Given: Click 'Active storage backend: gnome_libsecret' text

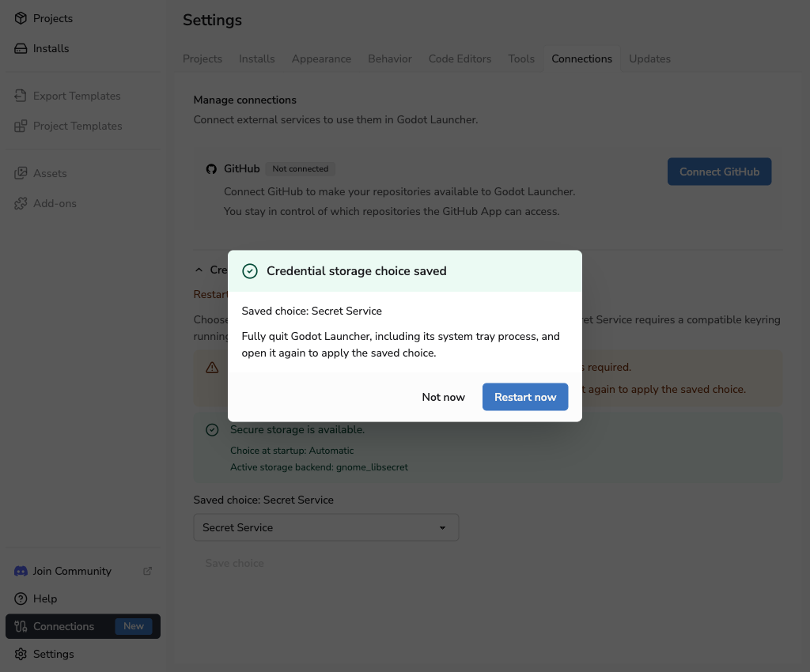Looking at the screenshot, I should tap(319, 467).
